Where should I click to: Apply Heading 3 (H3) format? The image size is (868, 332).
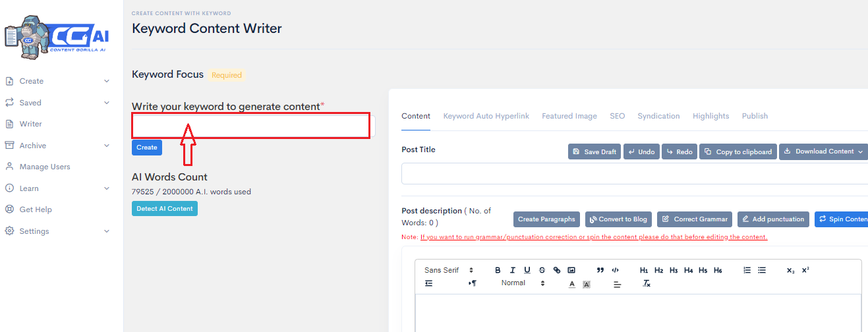click(674, 270)
